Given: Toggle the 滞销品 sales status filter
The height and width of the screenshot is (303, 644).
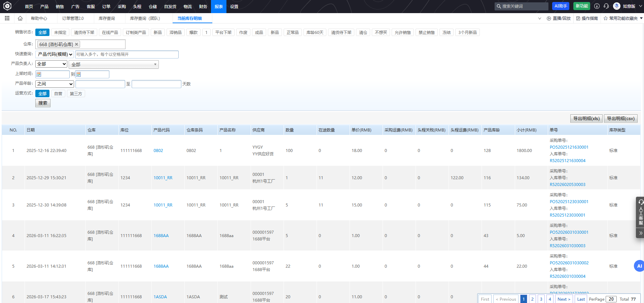Looking at the screenshot, I should (x=176, y=33).
